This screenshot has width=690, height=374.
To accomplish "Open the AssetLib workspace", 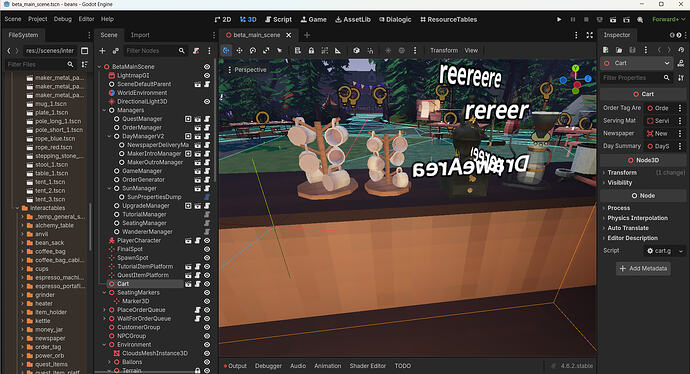I will pyautogui.click(x=353, y=19).
